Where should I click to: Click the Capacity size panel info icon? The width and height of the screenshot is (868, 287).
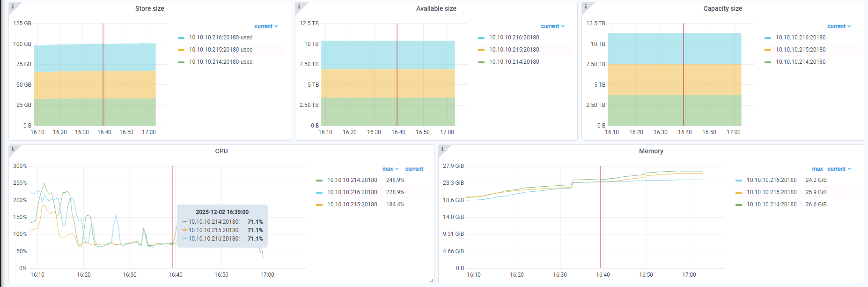click(586, 7)
